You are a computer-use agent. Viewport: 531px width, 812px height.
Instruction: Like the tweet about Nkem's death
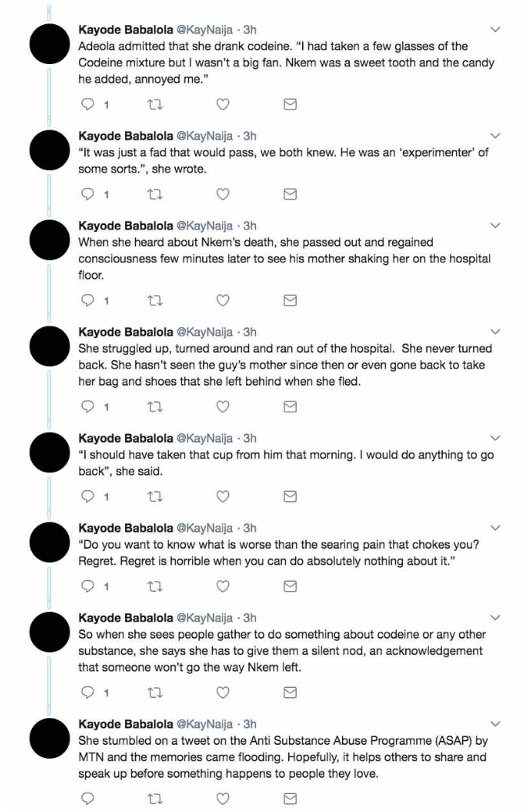point(223,301)
